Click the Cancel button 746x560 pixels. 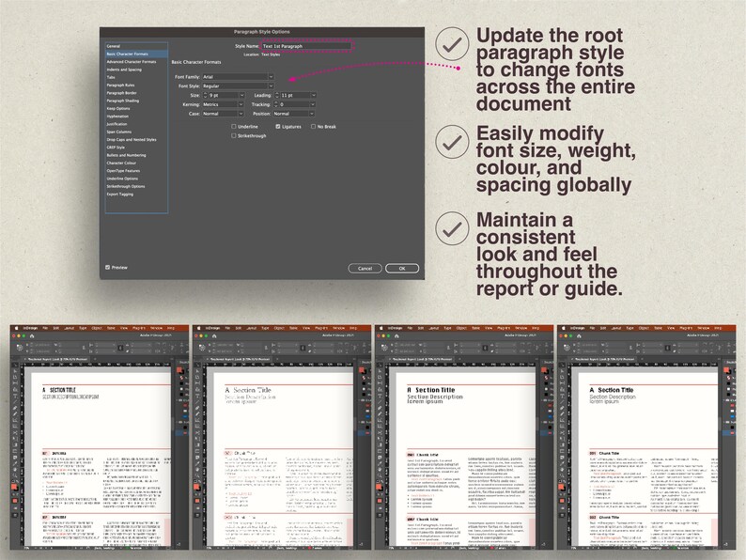pos(365,269)
